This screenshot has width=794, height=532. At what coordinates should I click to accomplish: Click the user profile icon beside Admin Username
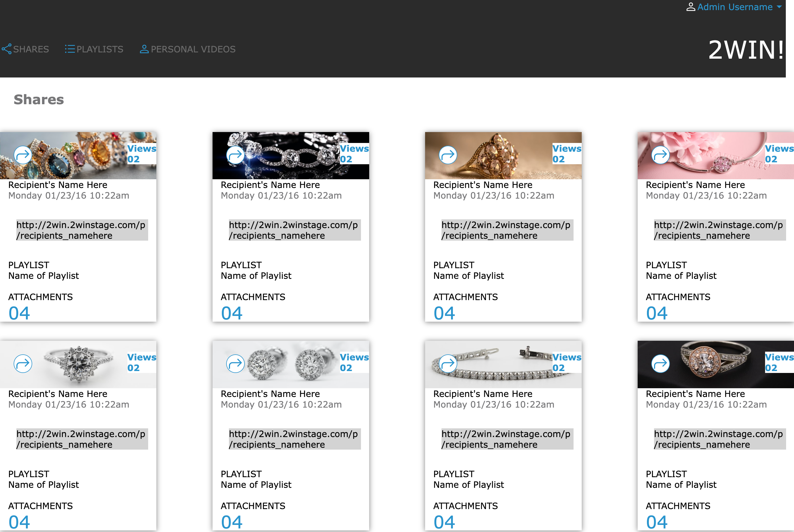point(691,7)
